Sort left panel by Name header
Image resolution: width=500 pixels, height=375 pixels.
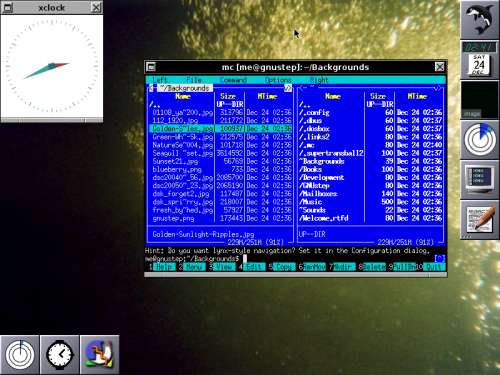click(x=183, y=96)
